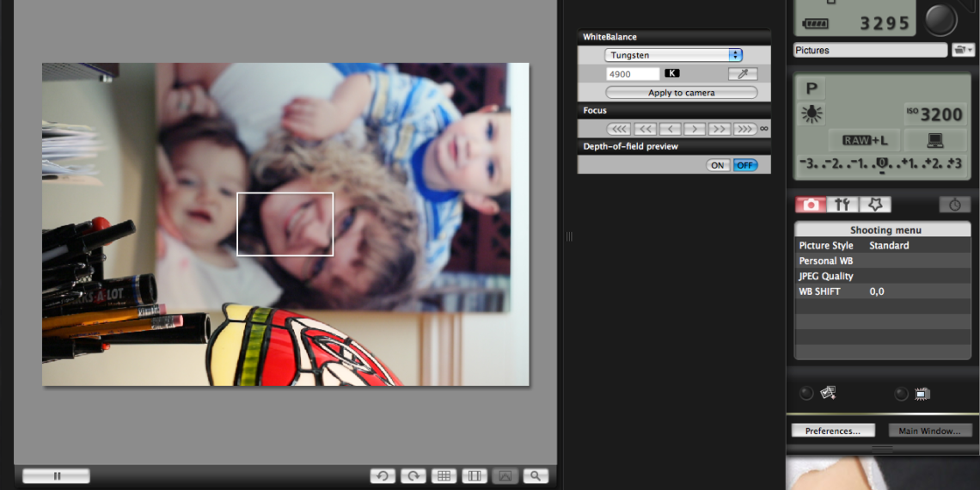This screenshot has height=490, width=980.
Task: Click the K Kelvin temperature label
Action: point(672,74)
